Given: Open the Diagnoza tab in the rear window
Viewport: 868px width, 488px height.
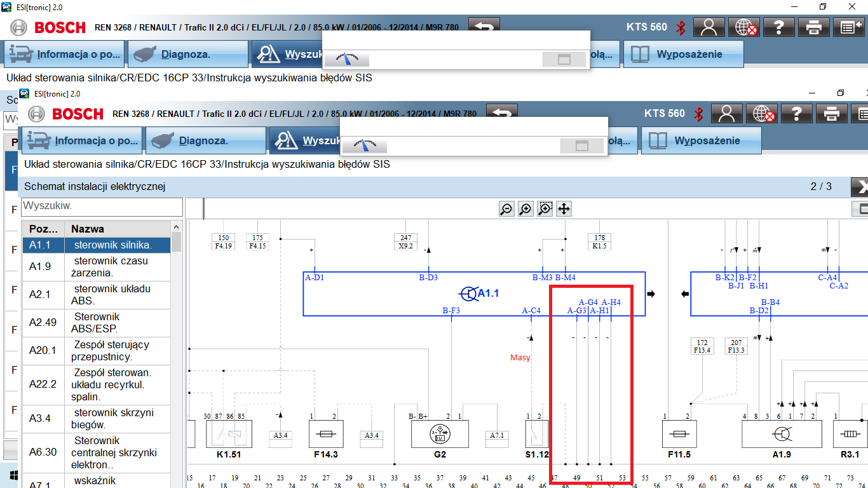Looking at the screenshot, I should pos(187,54).
